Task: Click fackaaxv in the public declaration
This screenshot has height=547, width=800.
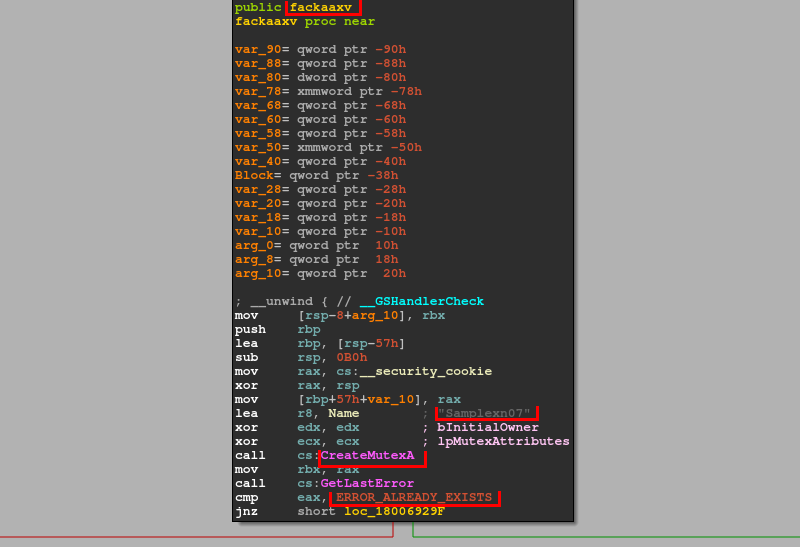Action: point(320,7)
